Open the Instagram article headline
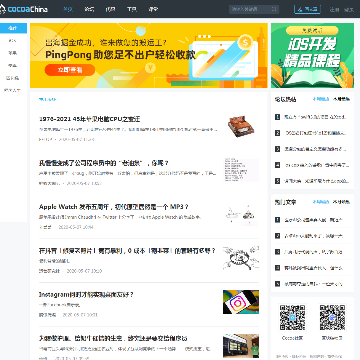Image resolution: width=360 pixels, height=360 pixels. click(x=86, y=295)
